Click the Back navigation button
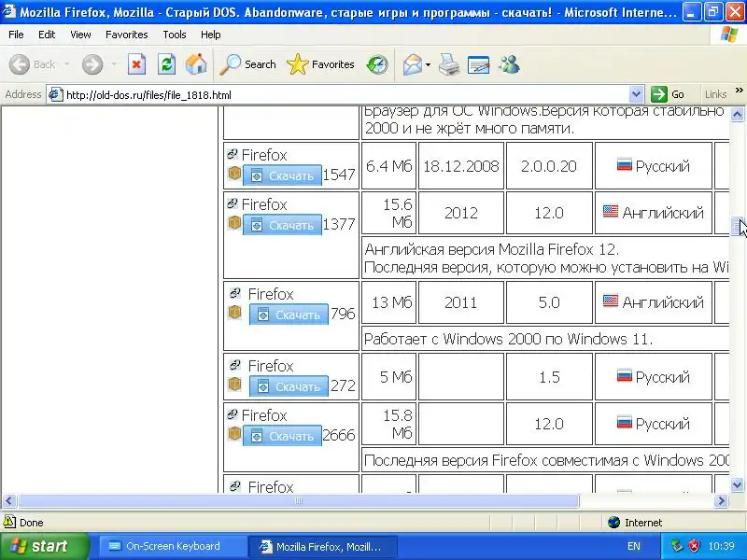Screen dimensions: 747x560 point(33,64)
